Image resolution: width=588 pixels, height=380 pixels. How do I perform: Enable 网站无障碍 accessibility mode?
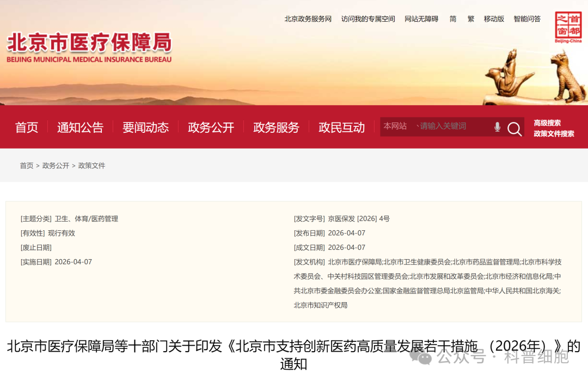pyautogui.click(x=421, y=19)
